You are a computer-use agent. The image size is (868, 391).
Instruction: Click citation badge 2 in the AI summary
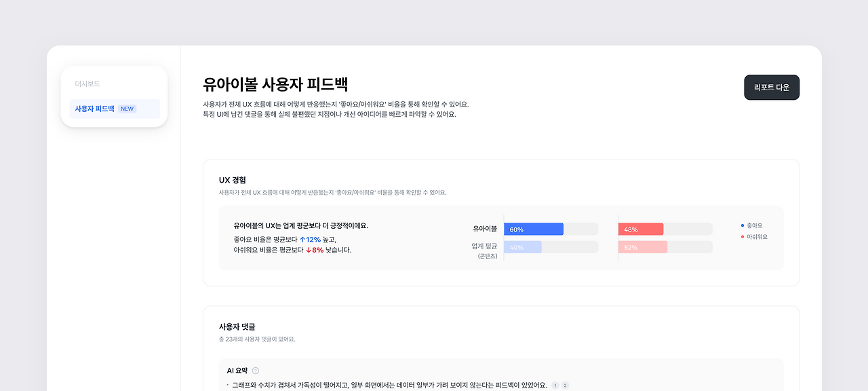click(x=566, y=384)
